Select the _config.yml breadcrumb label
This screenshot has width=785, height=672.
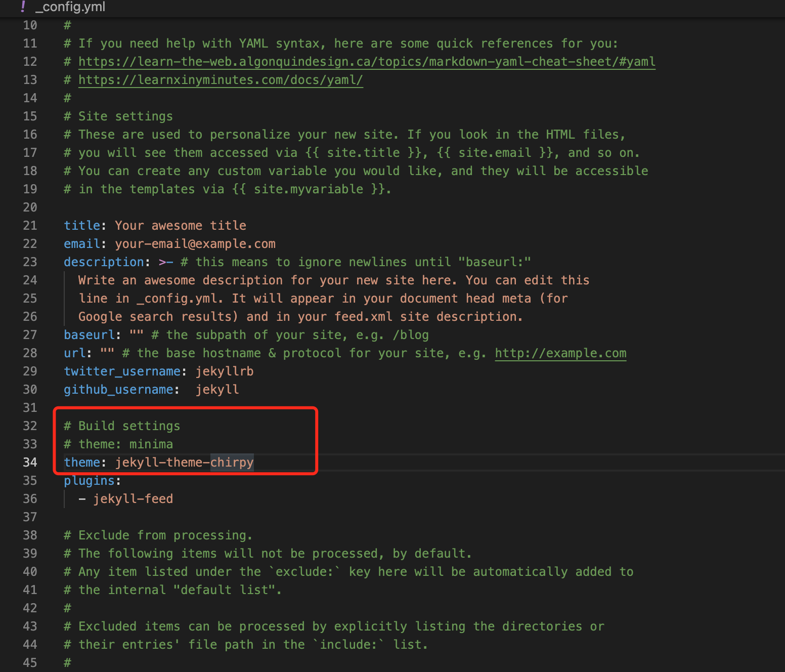pyautogui.click(x=70, y=7)
